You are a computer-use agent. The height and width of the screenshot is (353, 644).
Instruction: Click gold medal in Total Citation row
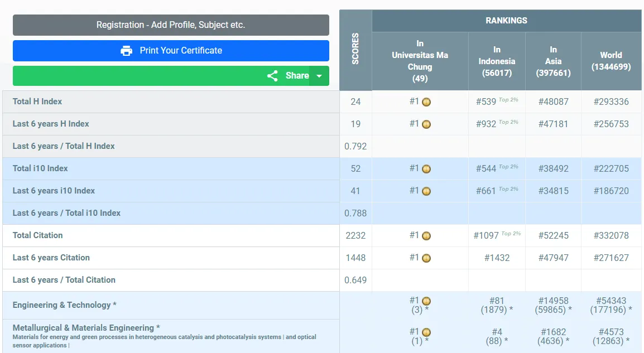[x=426, y=236]
